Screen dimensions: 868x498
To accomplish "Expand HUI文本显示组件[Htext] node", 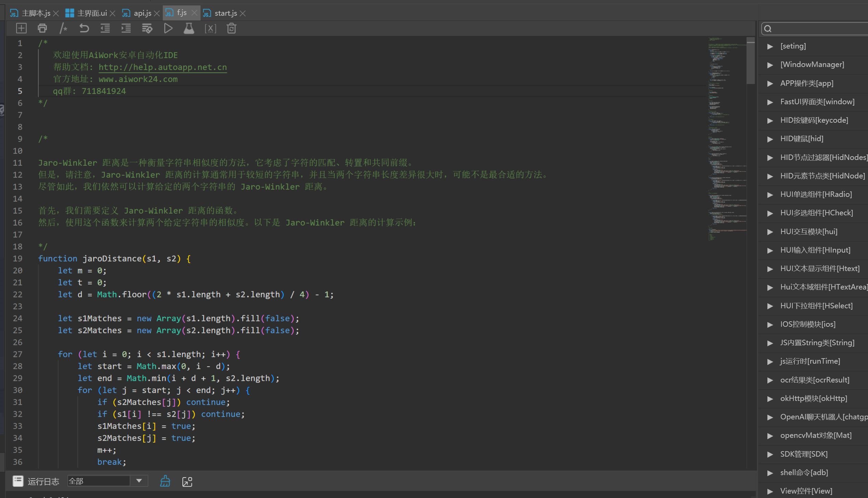I will coord(770,269).
